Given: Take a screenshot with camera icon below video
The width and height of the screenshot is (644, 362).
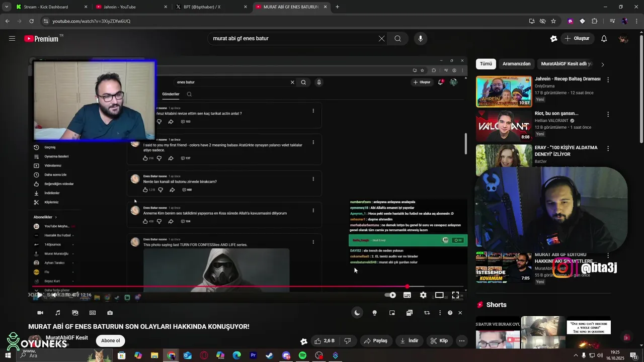Looking at the screenshot, I should [x=110, y=313].
